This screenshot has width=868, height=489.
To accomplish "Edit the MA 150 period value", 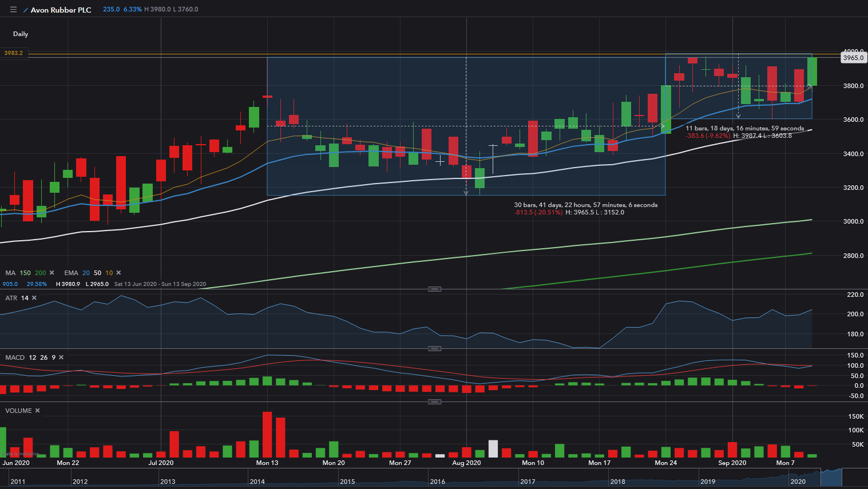I will [25, 273].
